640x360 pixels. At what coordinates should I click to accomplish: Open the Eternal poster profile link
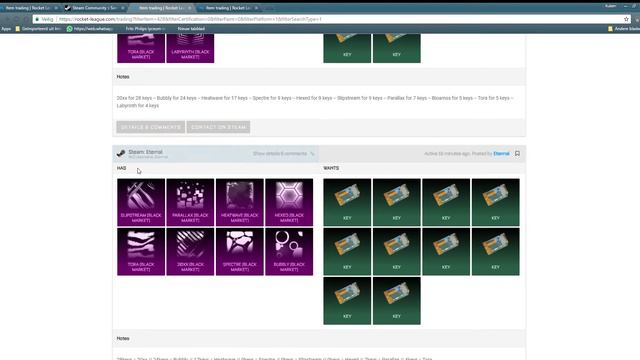pyautogui.click(x=501, y=153)
